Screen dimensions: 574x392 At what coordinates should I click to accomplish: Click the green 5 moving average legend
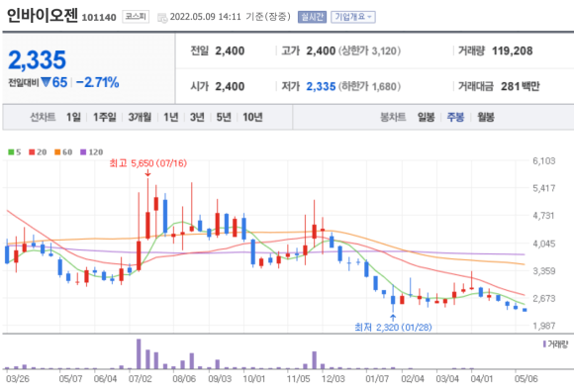pyautogui.click(x=15, y=151)
